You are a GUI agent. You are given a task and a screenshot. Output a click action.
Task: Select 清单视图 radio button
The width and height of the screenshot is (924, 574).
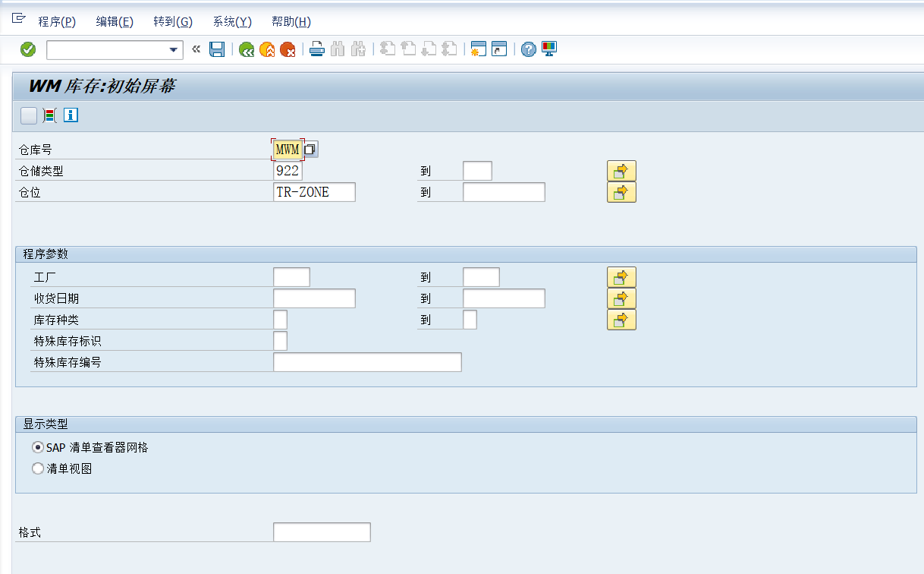coord(38,469)
